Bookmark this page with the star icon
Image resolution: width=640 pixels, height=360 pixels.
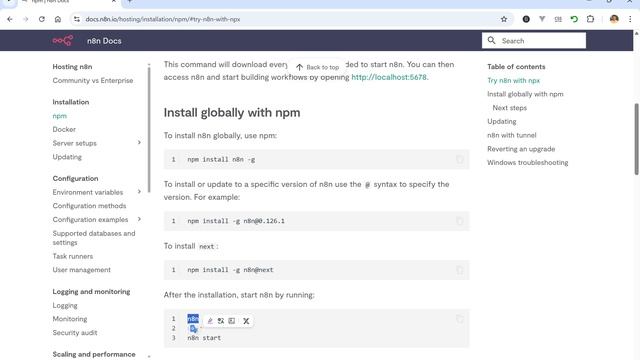point(504,19)
